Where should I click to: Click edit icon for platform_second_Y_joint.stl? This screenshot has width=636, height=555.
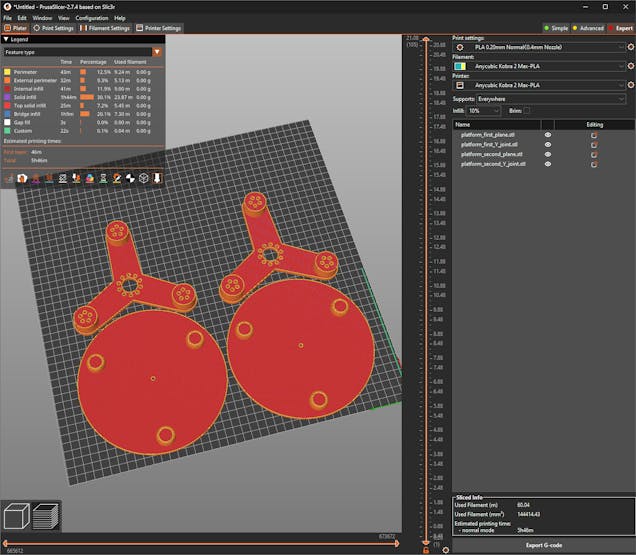coord(594,164)
